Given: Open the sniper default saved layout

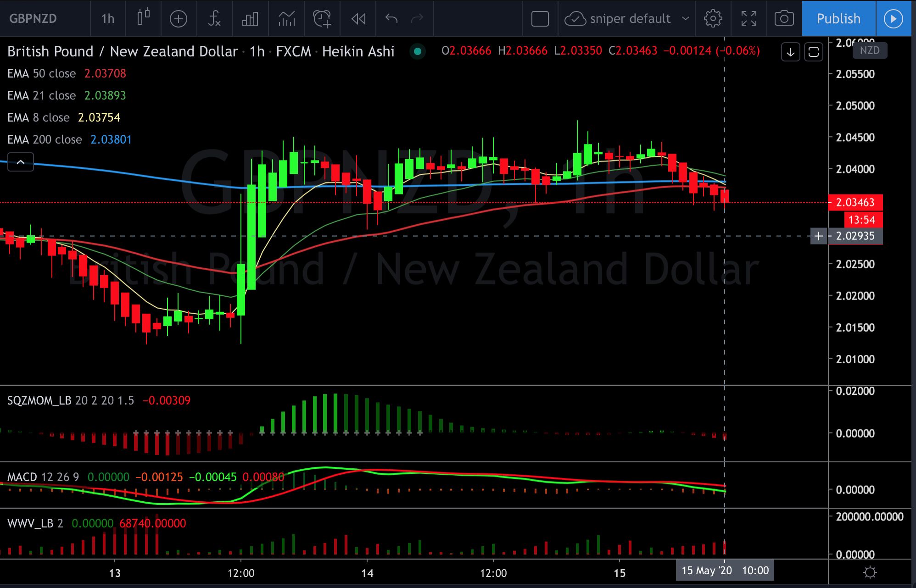Looking at the screenshot, I should pos(618,19).
